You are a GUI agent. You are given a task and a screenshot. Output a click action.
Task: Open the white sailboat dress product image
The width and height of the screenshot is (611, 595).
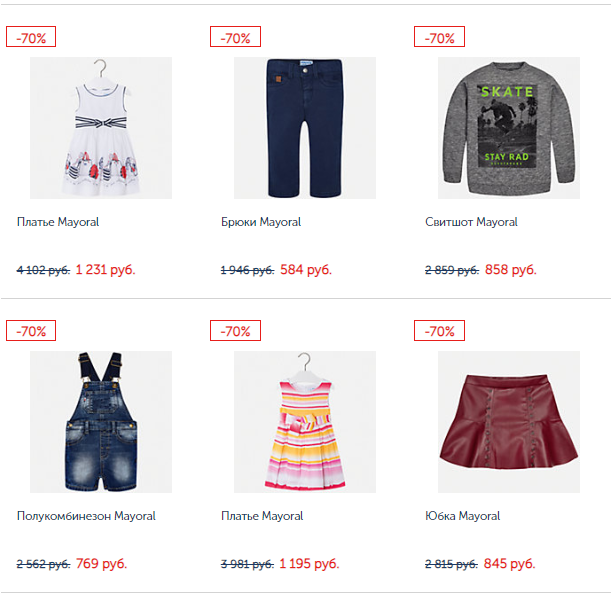coord(101,128)
